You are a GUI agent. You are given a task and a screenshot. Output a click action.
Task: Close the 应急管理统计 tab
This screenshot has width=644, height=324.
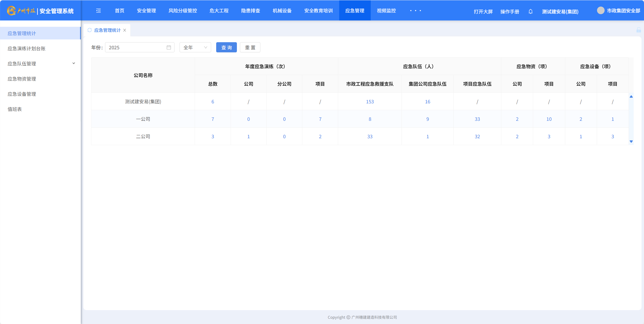coord(125,30)
